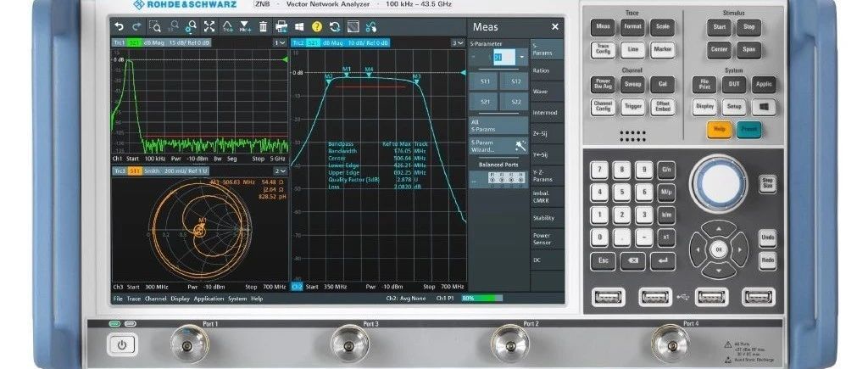Select the Trc2 trace label

pyautogui.click(x=299, y=42)
